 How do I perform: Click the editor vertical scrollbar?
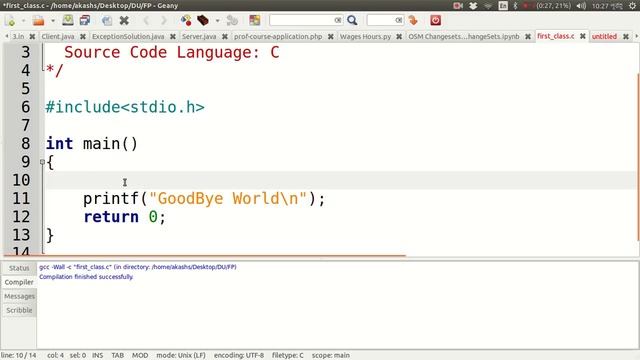[638, 157]
